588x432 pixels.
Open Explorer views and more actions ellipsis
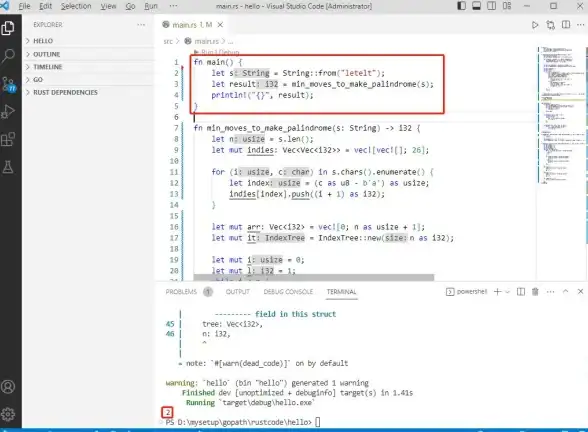pos(141,25)
